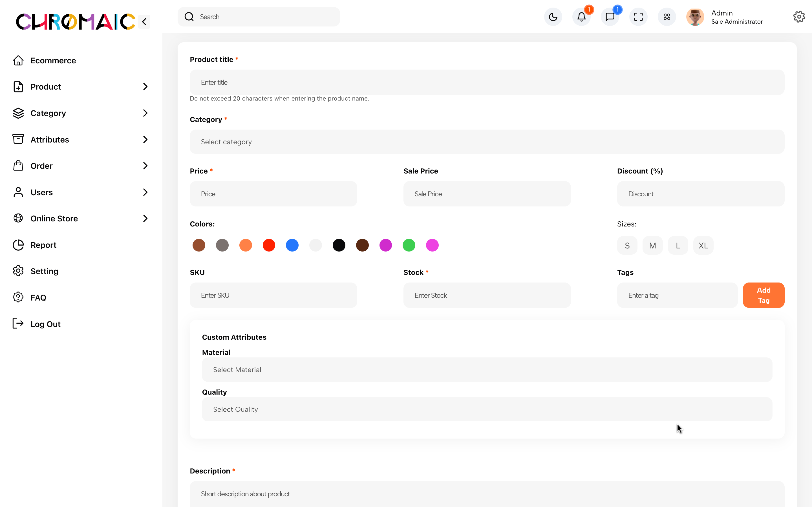Click the Add Tag button
This screenshot has height=507, width=812.
point(763,295)
